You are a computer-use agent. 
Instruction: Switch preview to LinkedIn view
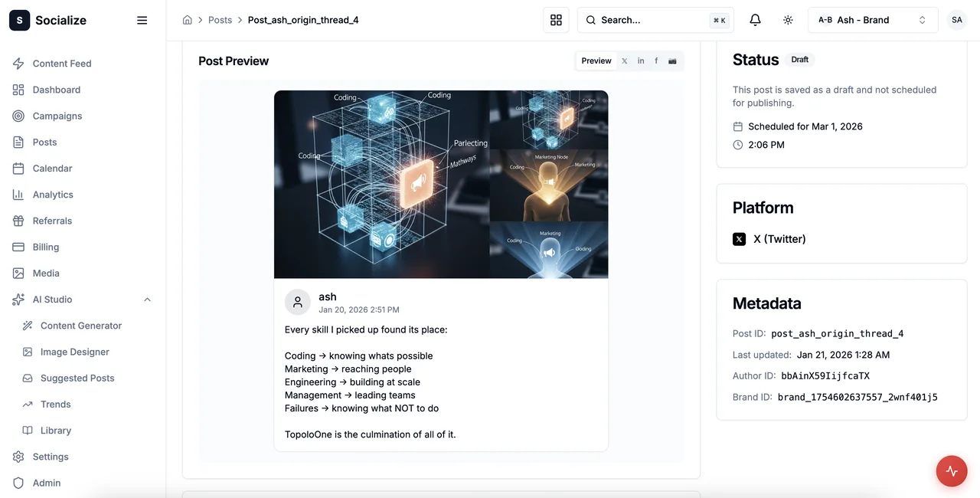(x=641, y=61)
